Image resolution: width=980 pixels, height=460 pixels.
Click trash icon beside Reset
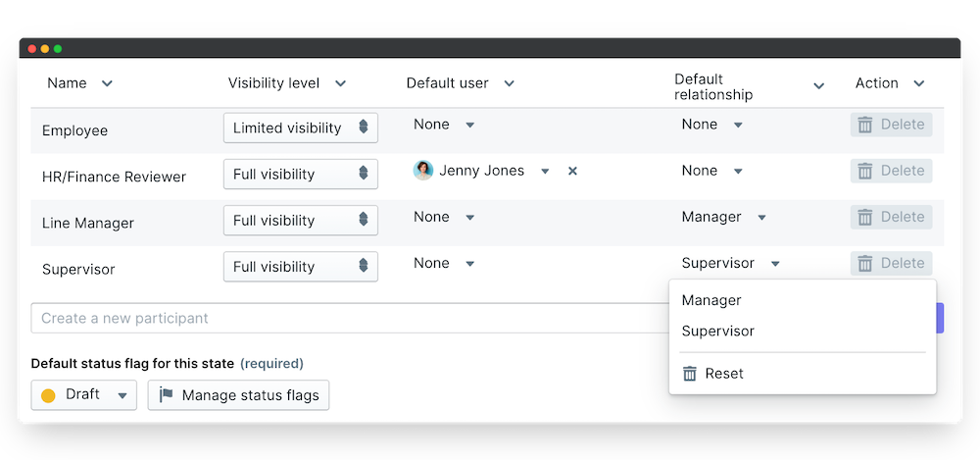click(690, 374)
